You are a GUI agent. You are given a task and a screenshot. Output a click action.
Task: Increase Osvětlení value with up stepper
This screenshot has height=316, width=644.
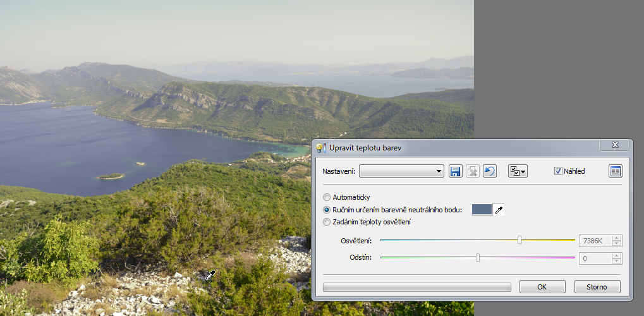[x=616, y=238]
